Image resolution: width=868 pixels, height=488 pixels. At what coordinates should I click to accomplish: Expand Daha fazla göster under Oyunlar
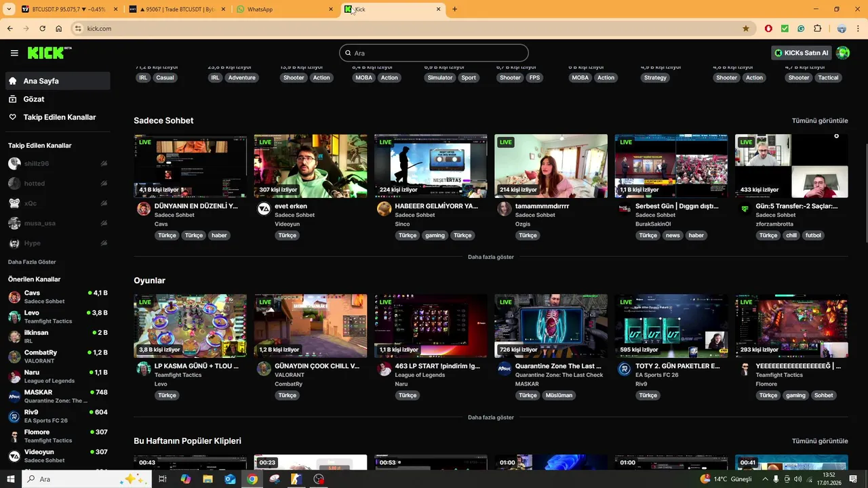(491, 418)
